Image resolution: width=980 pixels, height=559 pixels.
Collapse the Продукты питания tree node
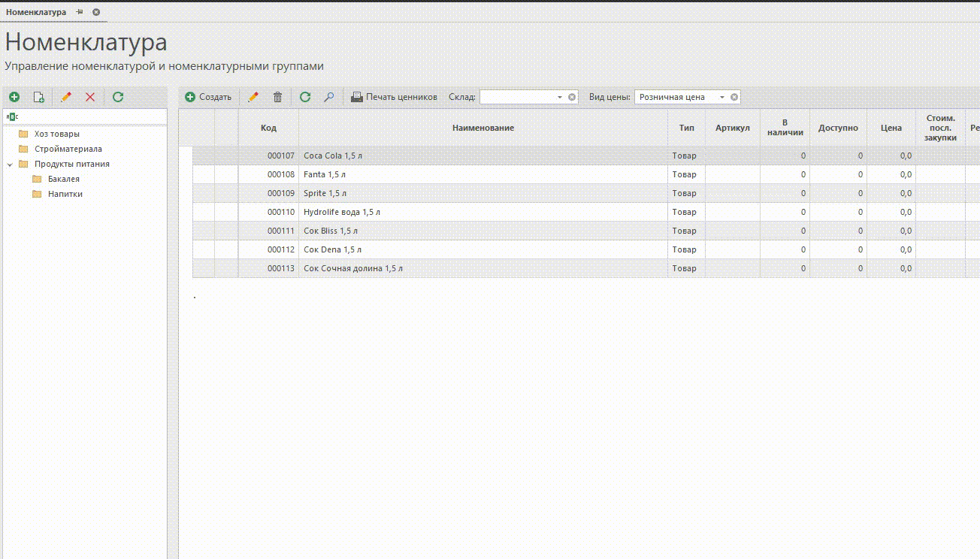point(10,164)
